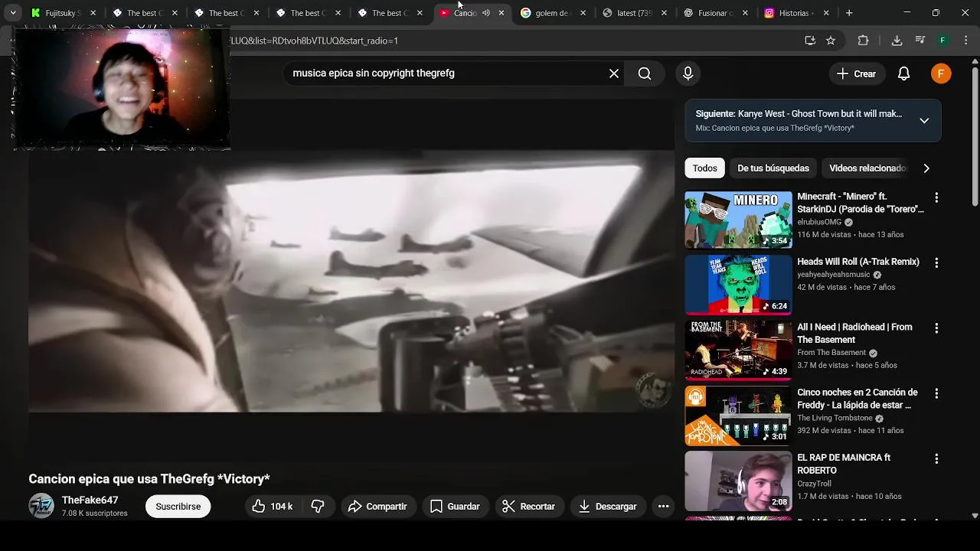Click the magnifier search button
The image size is (980, 551).
pos(645,73)
